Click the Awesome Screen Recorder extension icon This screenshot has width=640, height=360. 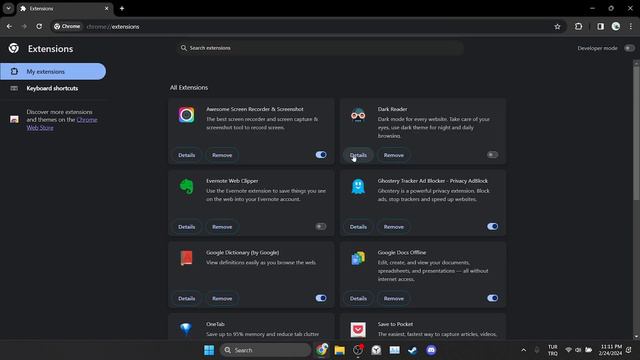tap(187, 115)
